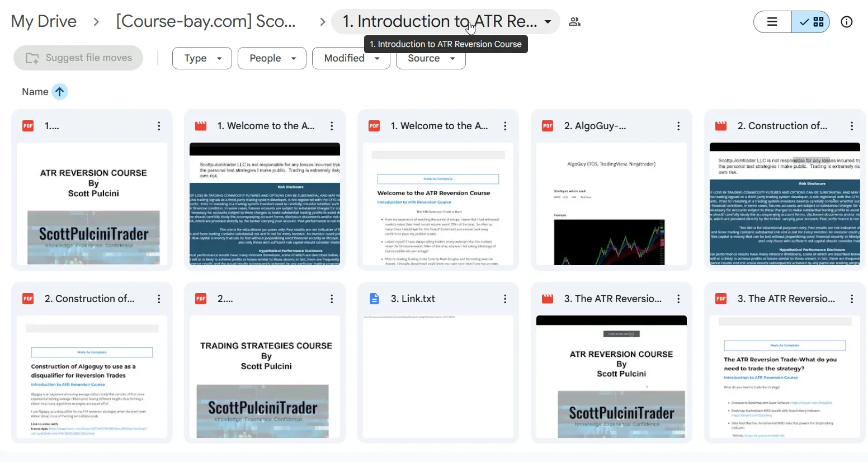Open more actions for "3. The ATR Reversio" video
This screenshot has height=462, width=868.
pyautogui.click(x=678, y=299)
